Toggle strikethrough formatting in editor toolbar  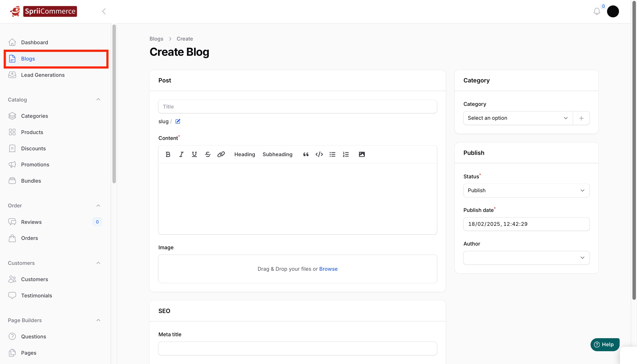pyautogui.click(x=207, y=154)
